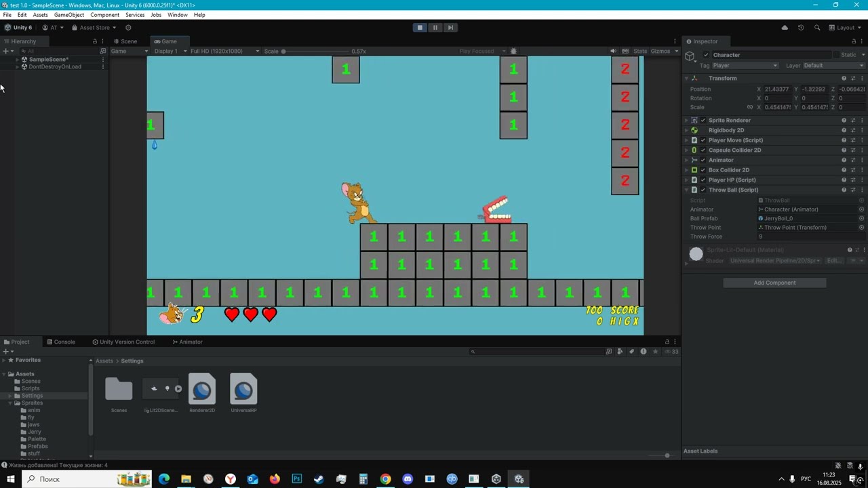
Task: Uncheck the Capsule Collider 2D component
Action: [x=703, y=150]
